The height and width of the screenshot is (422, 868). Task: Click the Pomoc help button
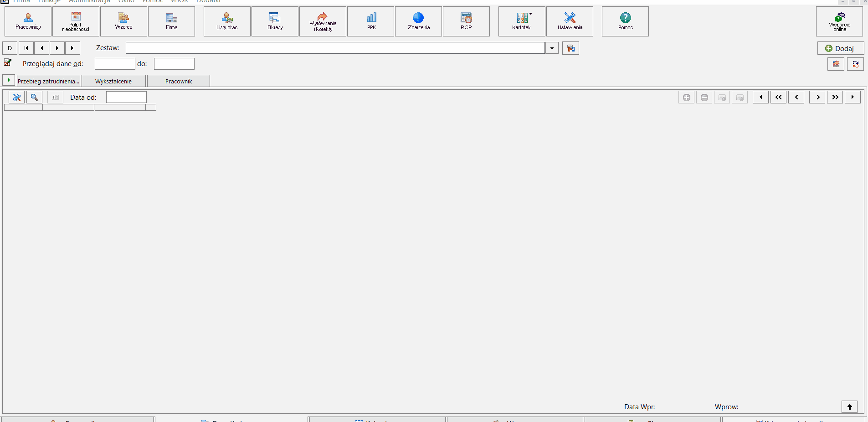pos(625,21)
